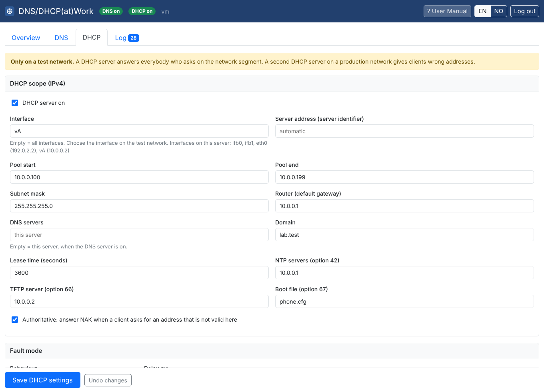This screenshot has height=392, width=544.
Task: Open the Overview tab
Action: (26, 38)
